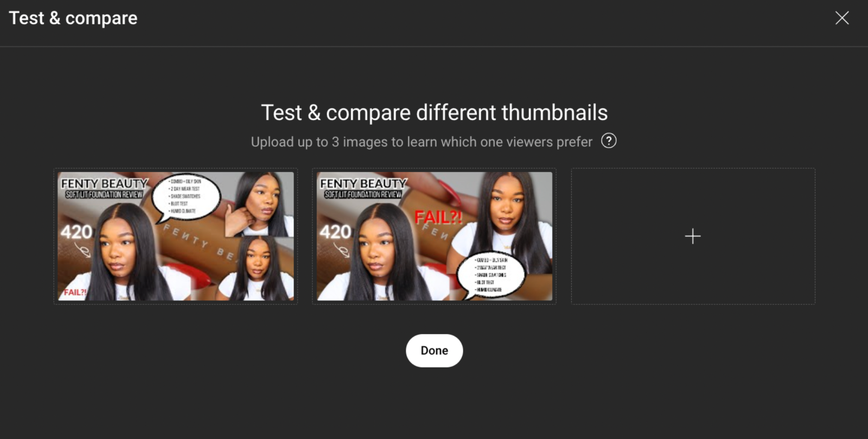Click the small red 'FAIL?!' in first thumbnail
868x439 pixels.
(x=74, y=292)
